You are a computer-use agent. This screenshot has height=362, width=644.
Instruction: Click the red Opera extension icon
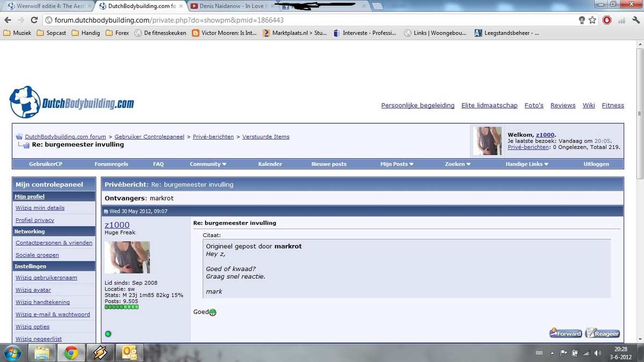[607, 20]
